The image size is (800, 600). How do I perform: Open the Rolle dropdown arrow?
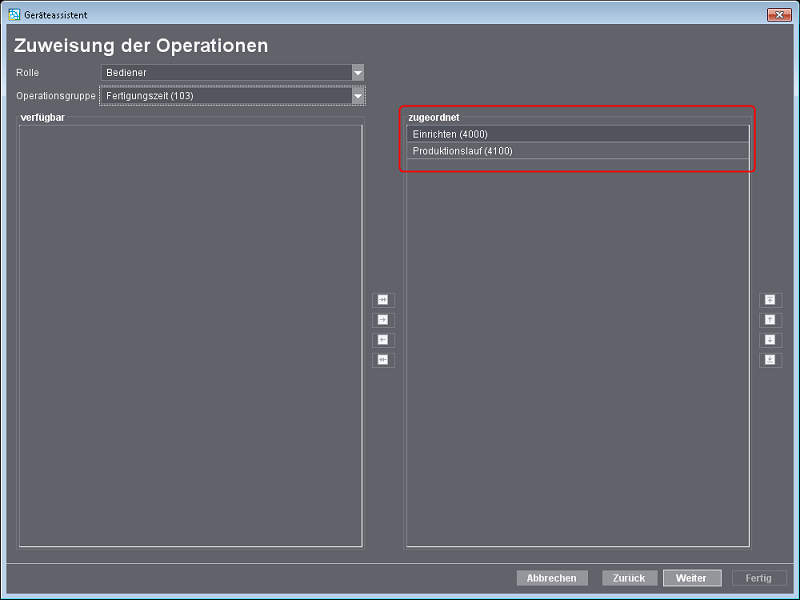click(357, 73)
